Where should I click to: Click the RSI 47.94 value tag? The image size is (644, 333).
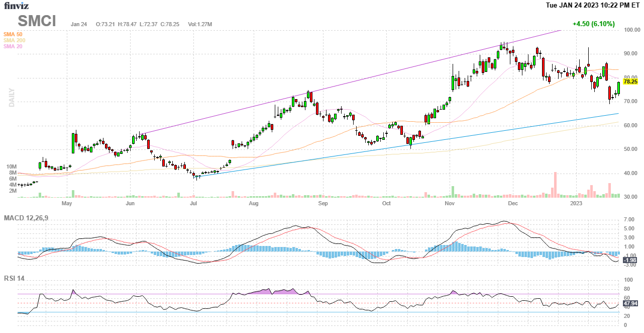pyautogui.click(x=630, y=304)
